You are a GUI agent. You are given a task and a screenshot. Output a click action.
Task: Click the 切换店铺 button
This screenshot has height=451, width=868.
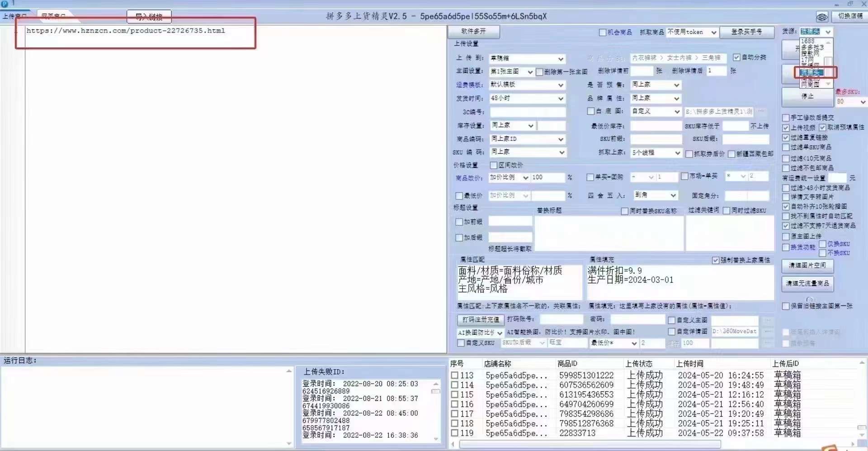click(x=849, y=16)
